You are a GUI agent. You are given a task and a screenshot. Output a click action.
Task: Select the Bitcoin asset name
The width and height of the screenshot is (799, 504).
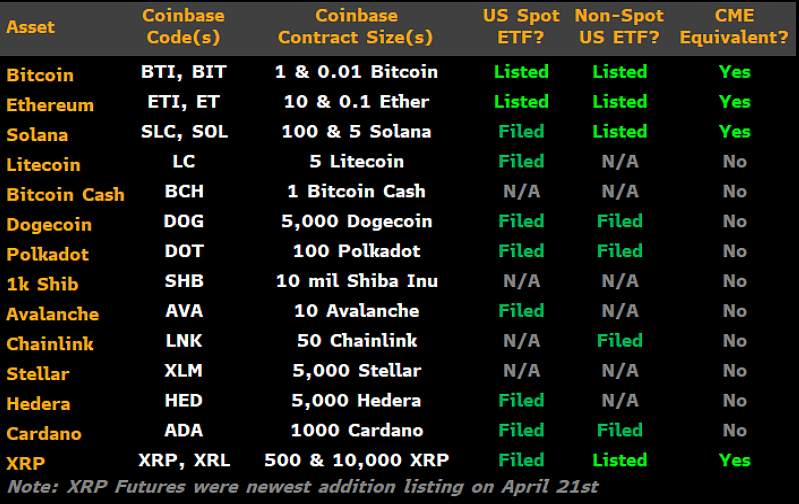40,75
